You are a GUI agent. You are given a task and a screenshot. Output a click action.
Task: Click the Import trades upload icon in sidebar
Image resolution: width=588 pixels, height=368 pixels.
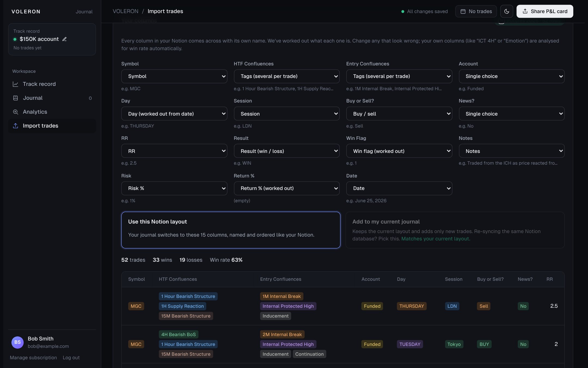pyautogui.click(x=16, y=126)
